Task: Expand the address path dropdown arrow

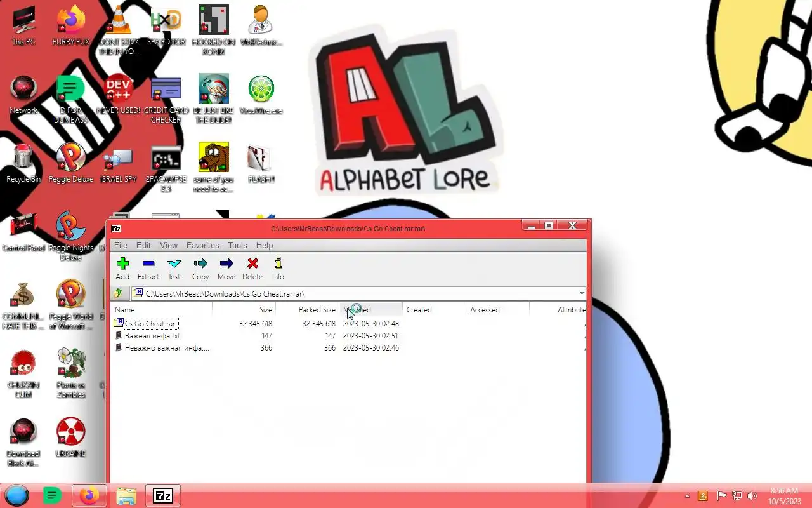Action: click(x=582, y=293)
